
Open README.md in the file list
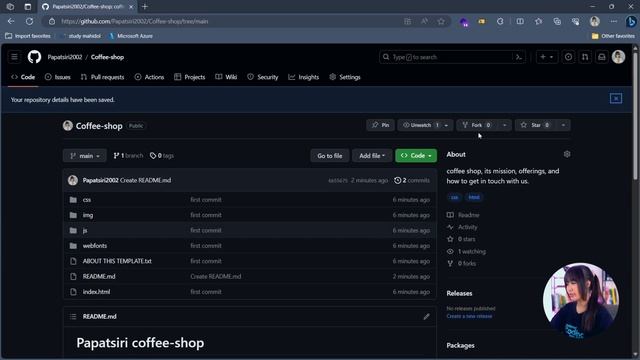tap(99, 276)
